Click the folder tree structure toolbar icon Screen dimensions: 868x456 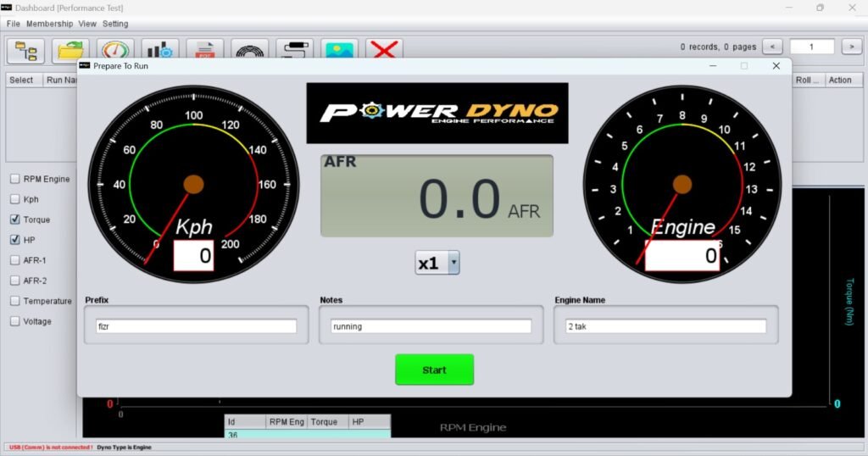click(x=25, y=50)
